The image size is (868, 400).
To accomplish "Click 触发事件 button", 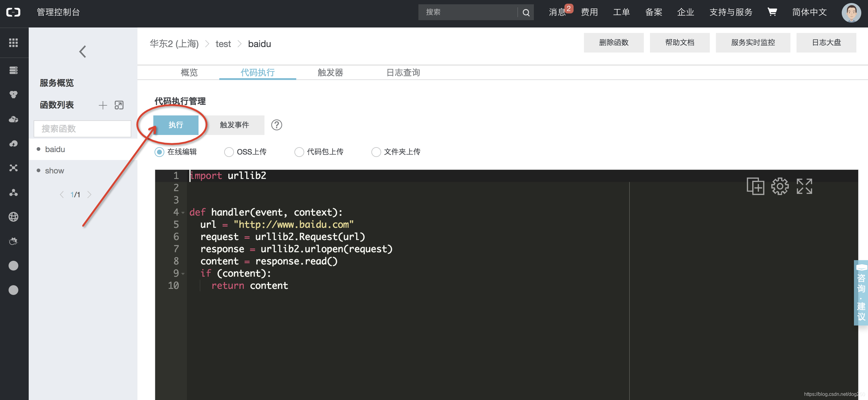I will [235, 125].
